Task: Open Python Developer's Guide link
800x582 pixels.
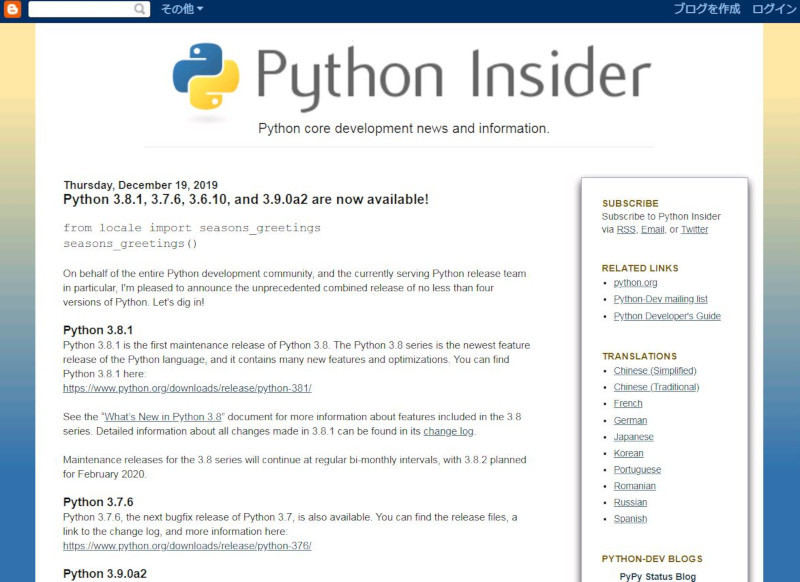Action: pyautogui.click(x=667, y=316)
